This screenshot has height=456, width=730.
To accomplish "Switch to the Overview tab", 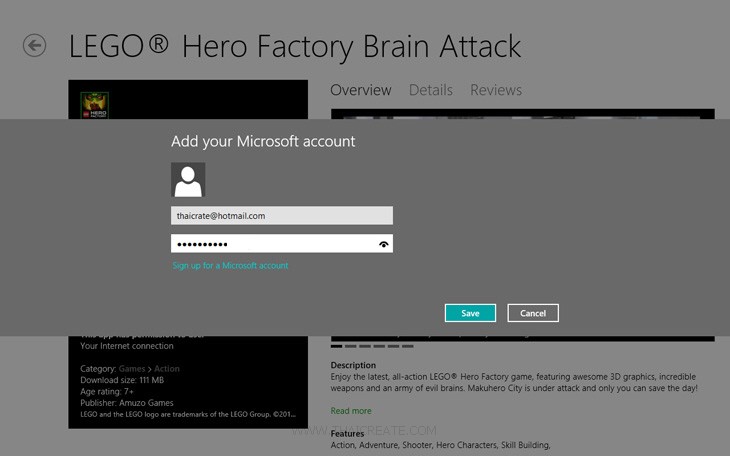I will point(361,90).
